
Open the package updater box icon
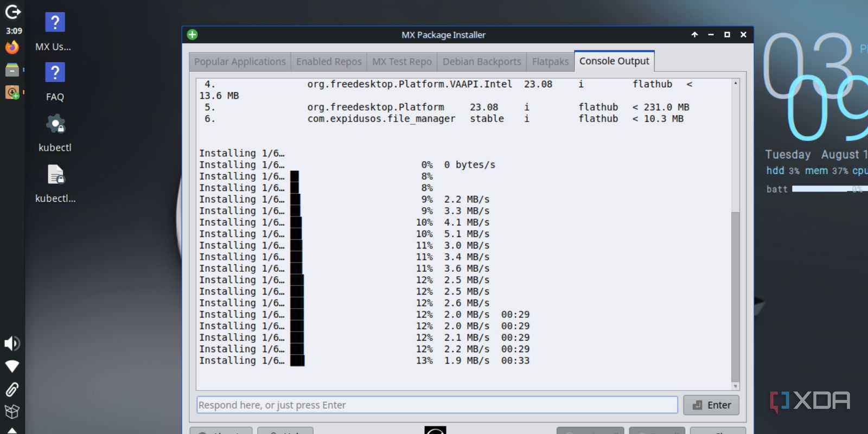(12, 412)
